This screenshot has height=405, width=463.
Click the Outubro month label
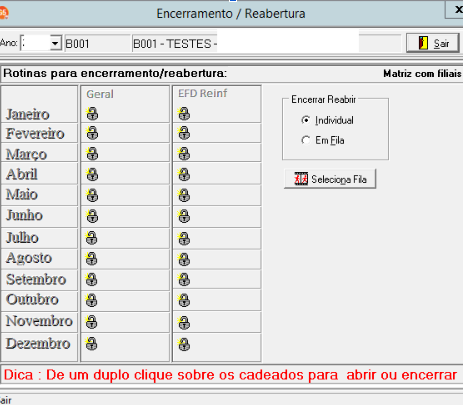(32, 299)
